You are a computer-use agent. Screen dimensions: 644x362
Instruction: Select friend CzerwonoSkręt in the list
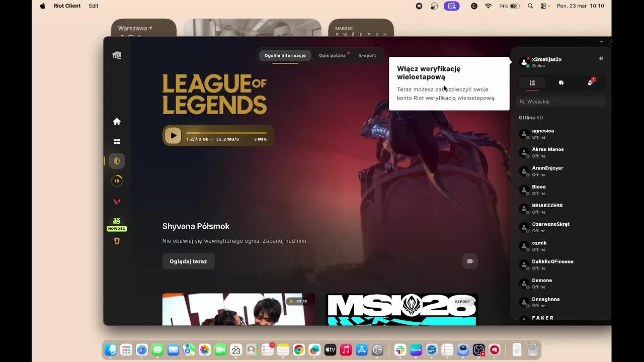[562, 227]
